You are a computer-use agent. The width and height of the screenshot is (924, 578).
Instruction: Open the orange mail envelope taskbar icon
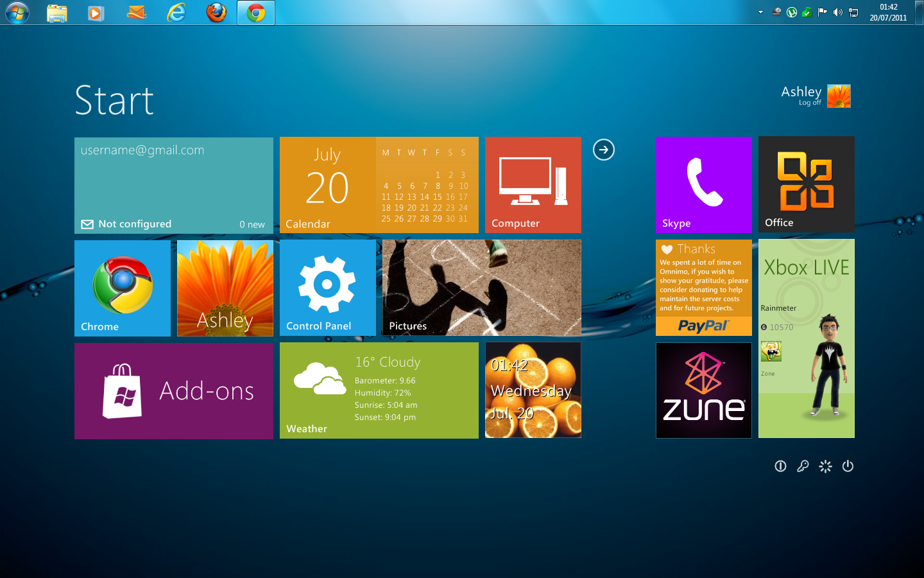click(x=137, y=12)
